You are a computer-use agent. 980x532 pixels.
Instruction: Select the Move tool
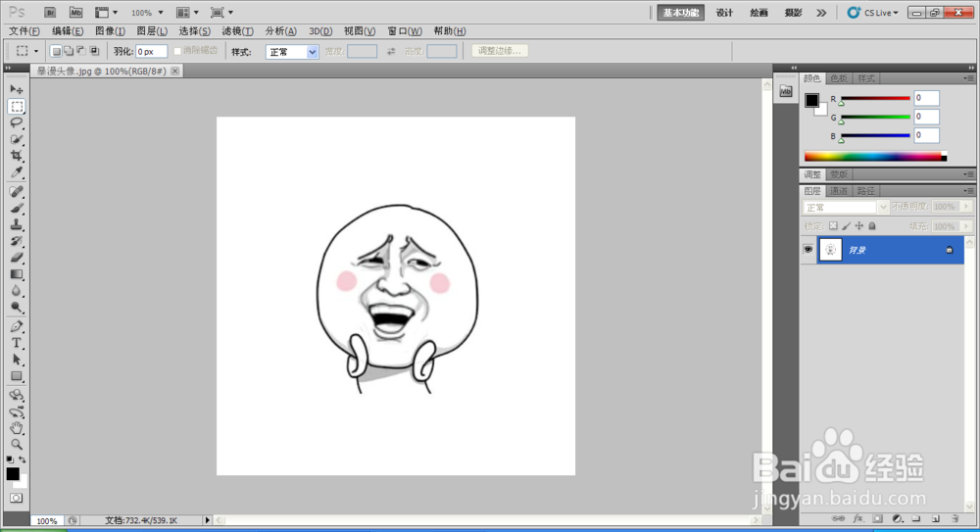pos(17,89)
